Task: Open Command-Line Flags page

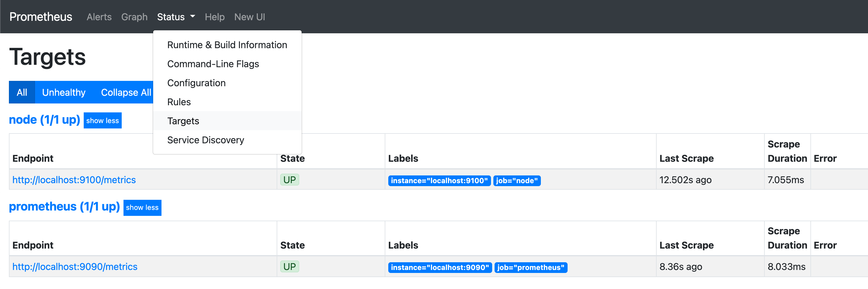Action: 227,64
